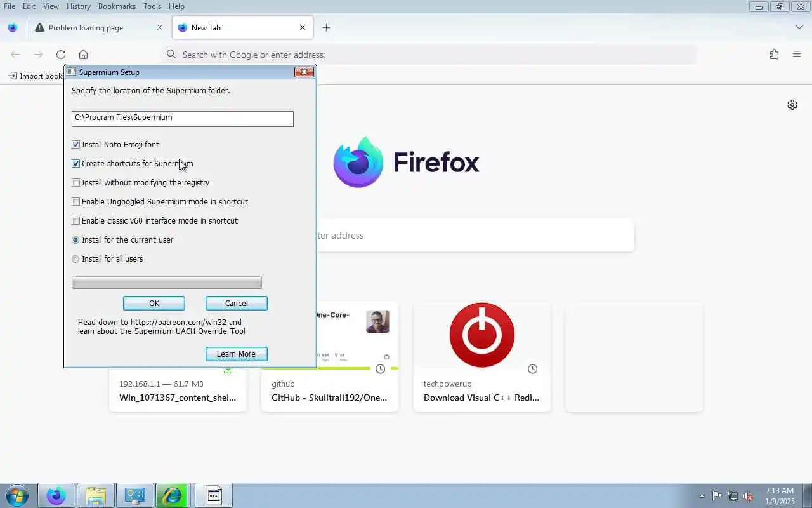
Task: Click the Supermium folder path field
Action: [183, 119]
